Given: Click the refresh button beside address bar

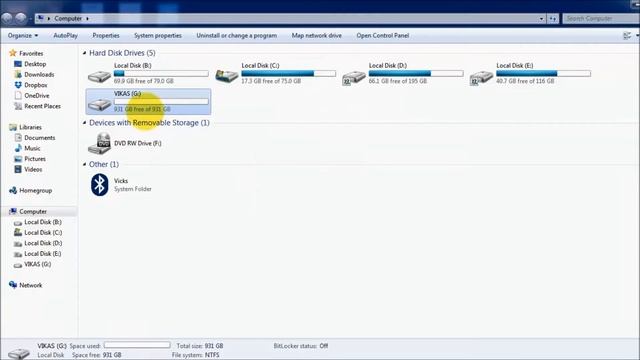Looking at the screenshot, I should pyautogui.click(x=553, y=18).
